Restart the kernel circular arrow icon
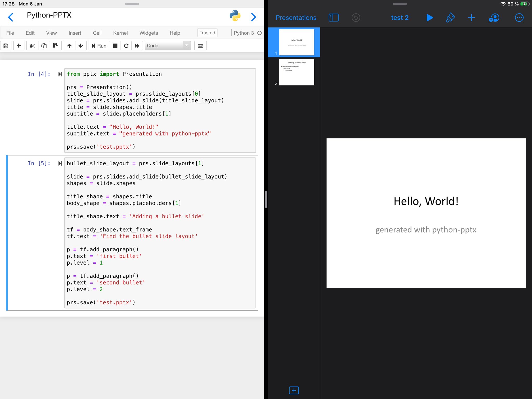The width and height of the screenshot is (532, 399). (126, 46)
